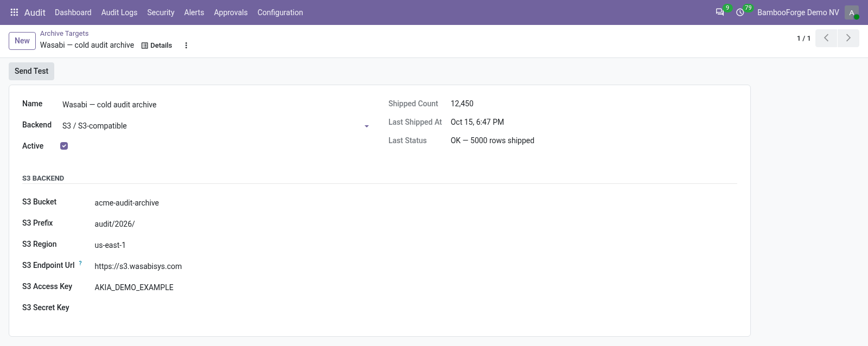This screenshot has height=346, width=868.
Task: Follow the Archive Targets breadcrumb link
Action: [x=64, y=34]
